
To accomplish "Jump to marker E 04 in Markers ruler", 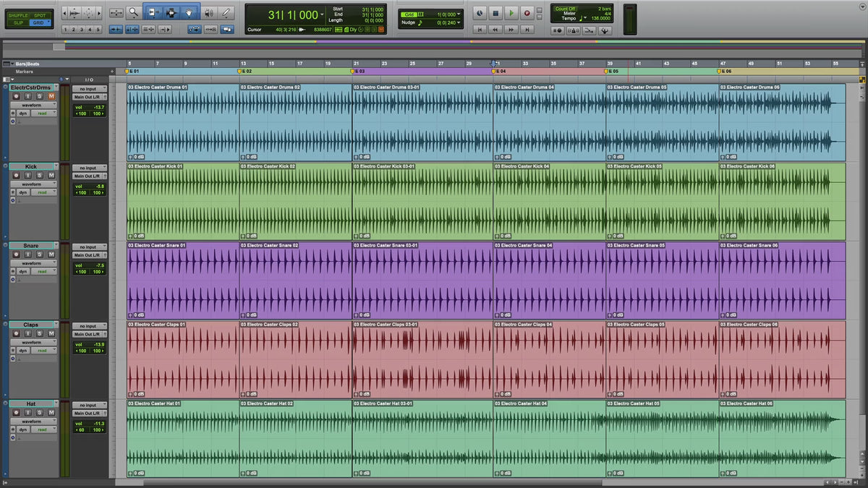I will click(x=499, y=72).
